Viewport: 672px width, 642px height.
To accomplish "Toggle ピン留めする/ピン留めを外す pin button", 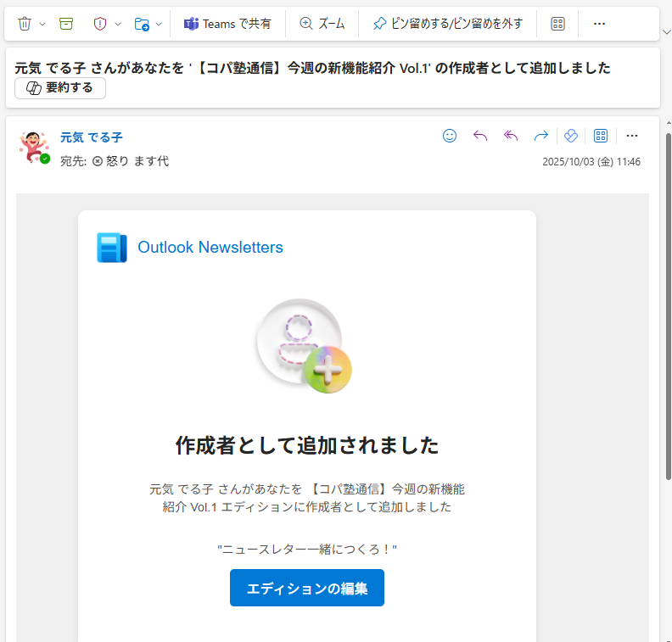I will pyautogui.click(x=448, y=24).
